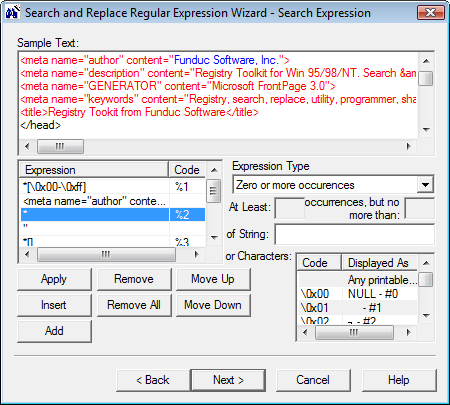This screenshot has width=450, height=405.
Task: Click sample text up scroll arrow
Action: (x=426, y=61)
